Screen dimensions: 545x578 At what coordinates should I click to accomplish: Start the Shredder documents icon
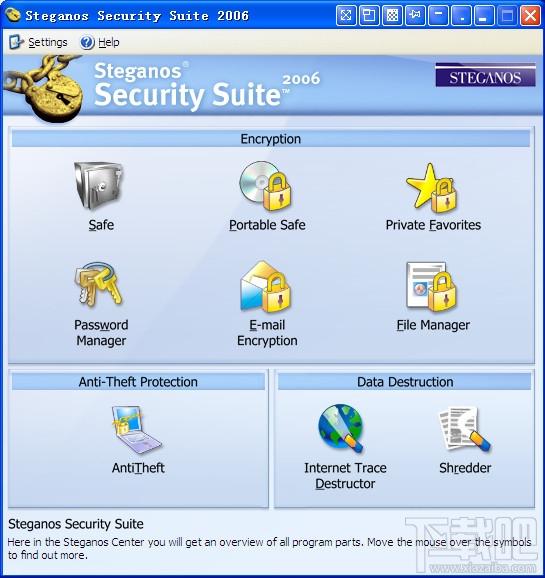click(x=465, y=429)
